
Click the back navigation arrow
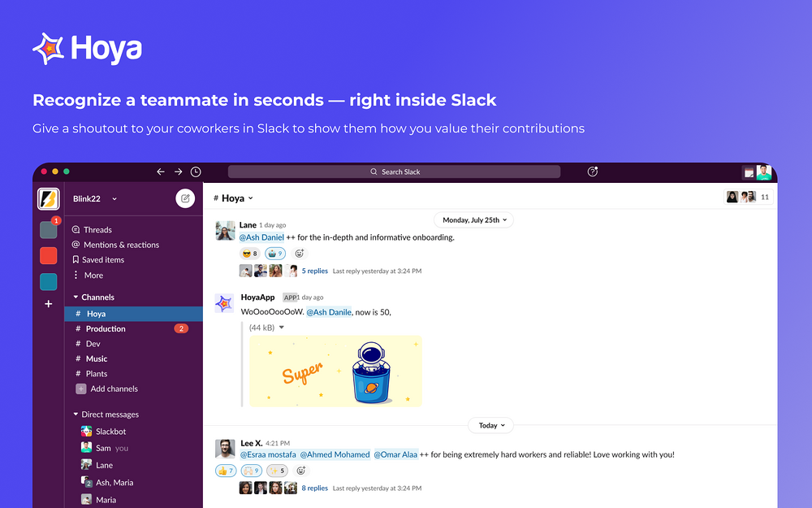pyautogui.click(x=161, y=172)
